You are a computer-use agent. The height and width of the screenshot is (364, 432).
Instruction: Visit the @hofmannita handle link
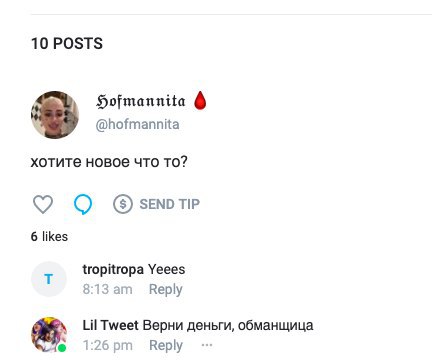click(137, 124)
